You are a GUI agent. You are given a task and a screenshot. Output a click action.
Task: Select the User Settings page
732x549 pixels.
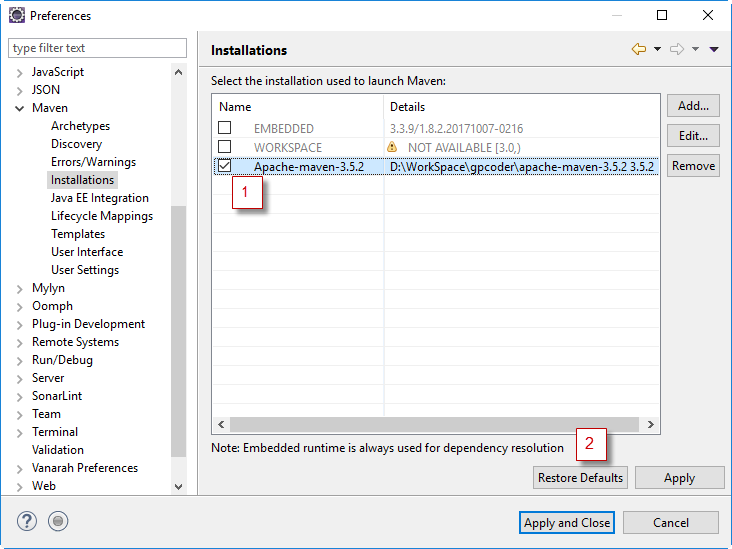pyautogui.click(x=85, y=270)
